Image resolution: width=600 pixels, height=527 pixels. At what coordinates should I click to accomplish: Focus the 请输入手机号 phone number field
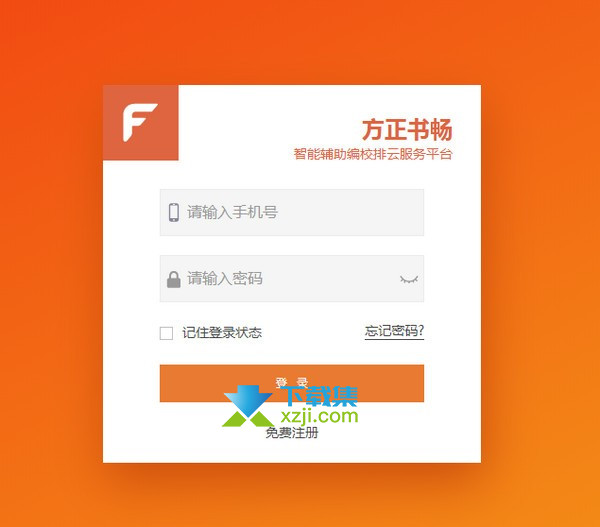tap(292, 212)
